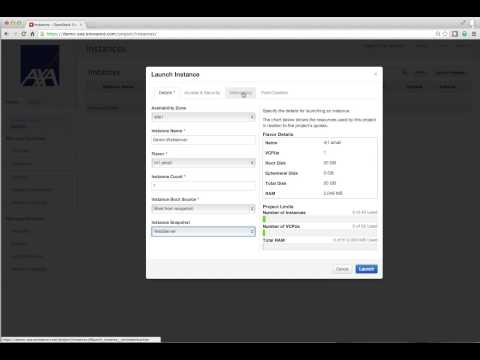
Task: Click the zoom magnifier icon in address bar
Action: [438, 34]
